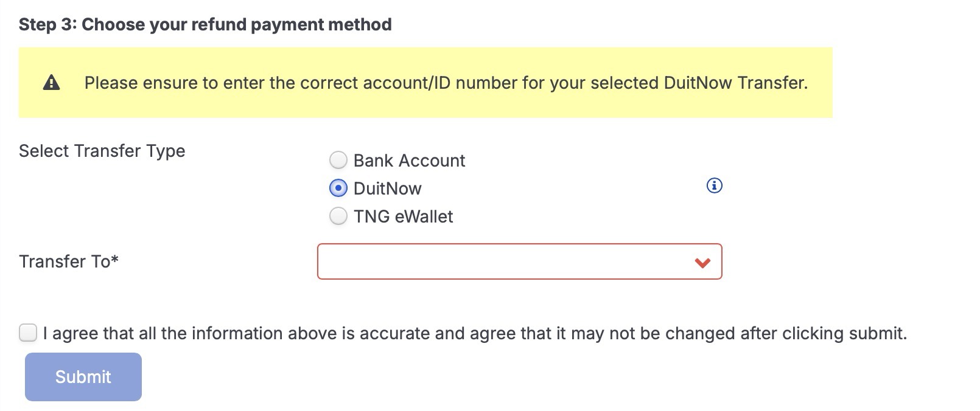Screen dimensions: 980x411
Task: Click the "Bank Account" option label
Action: pos(409,161)
